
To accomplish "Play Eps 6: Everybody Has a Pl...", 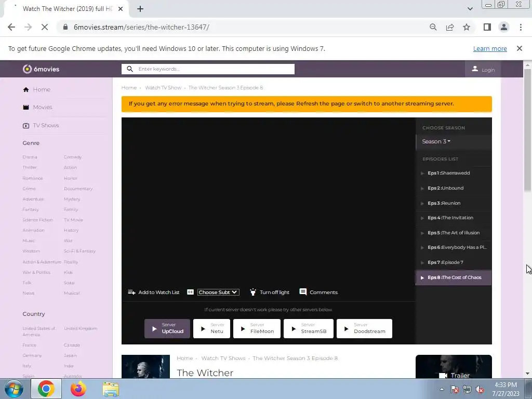I will coord(454,248).
